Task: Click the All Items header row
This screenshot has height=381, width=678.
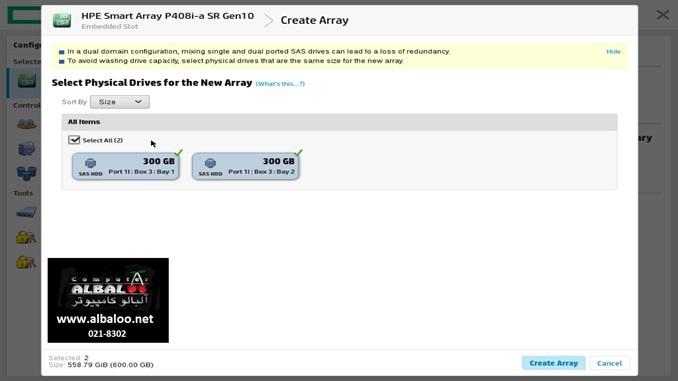Action: click(339, 122)
